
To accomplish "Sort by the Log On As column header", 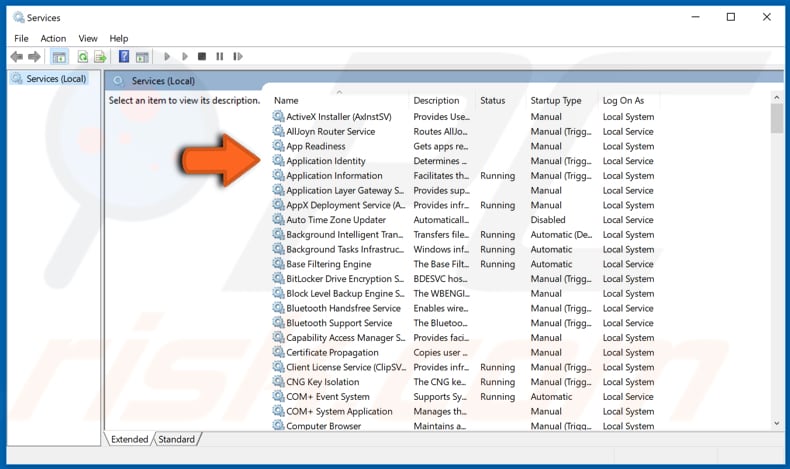I will click(629, 100).
